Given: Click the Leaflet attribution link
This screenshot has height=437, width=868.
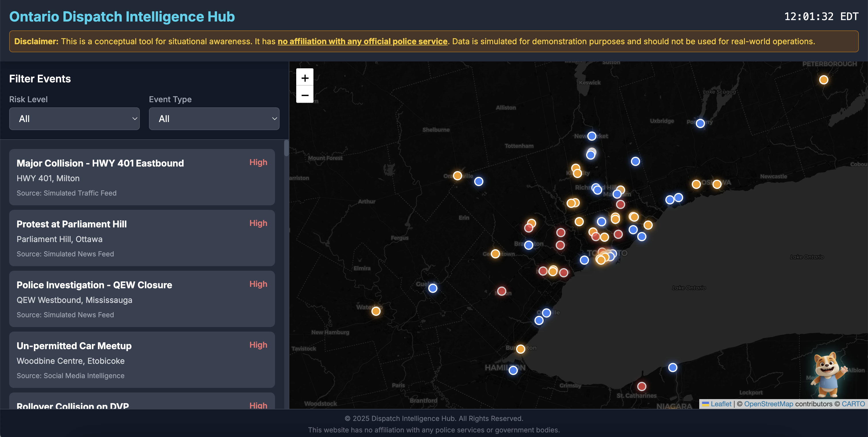Looking at the screenshot, I should tap(721, 404).
